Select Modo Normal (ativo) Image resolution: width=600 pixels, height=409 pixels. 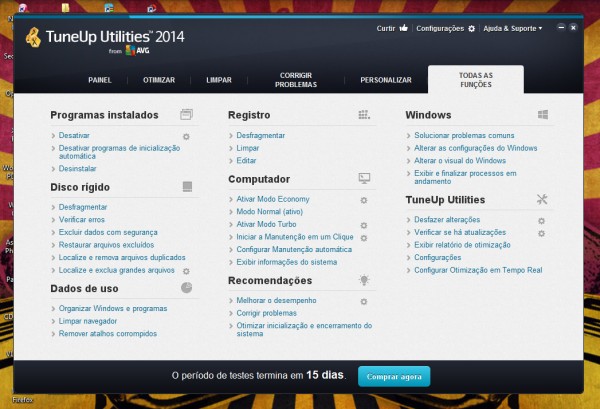[x=269, y=212]
